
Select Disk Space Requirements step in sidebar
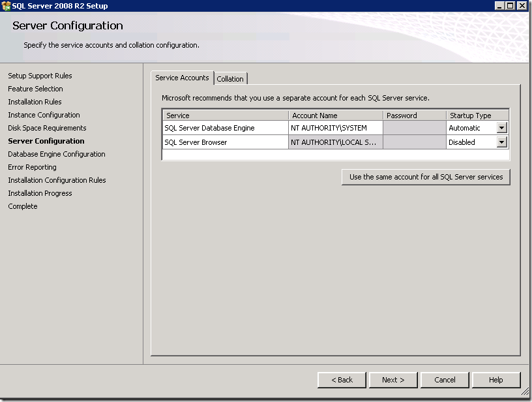coord(47,128)
